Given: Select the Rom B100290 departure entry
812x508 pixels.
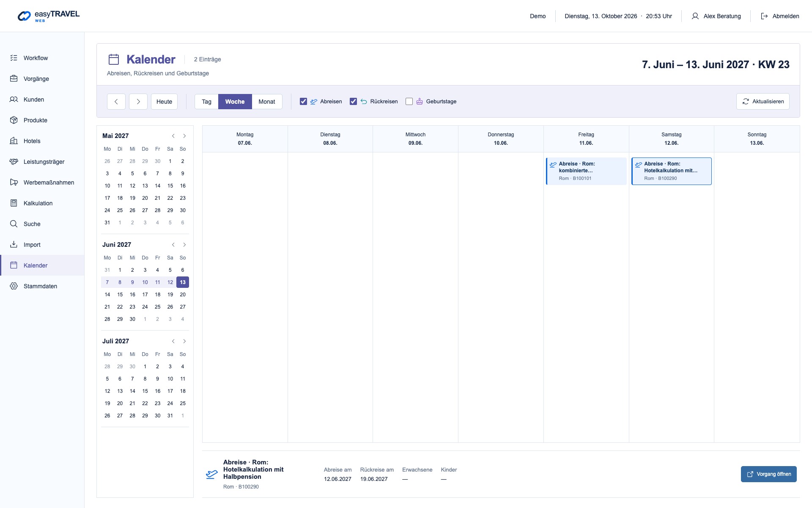Looking at the screenshot, I should (x=672, y=171).
